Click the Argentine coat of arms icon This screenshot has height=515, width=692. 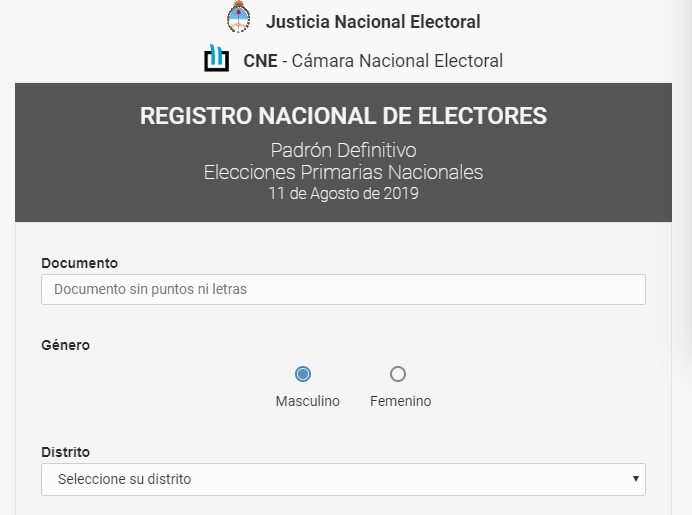pyautogui.click(x=238, y=19)
